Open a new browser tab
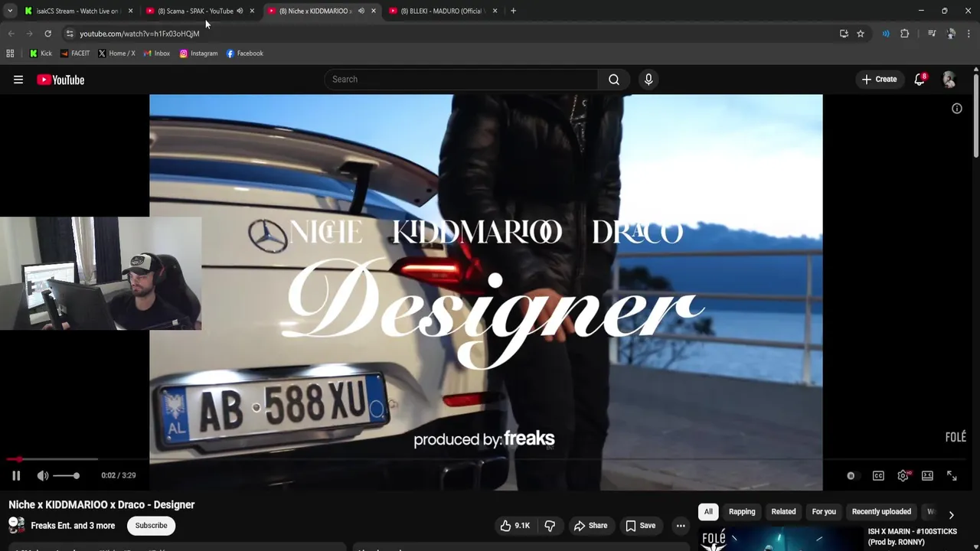 [513, 11]
